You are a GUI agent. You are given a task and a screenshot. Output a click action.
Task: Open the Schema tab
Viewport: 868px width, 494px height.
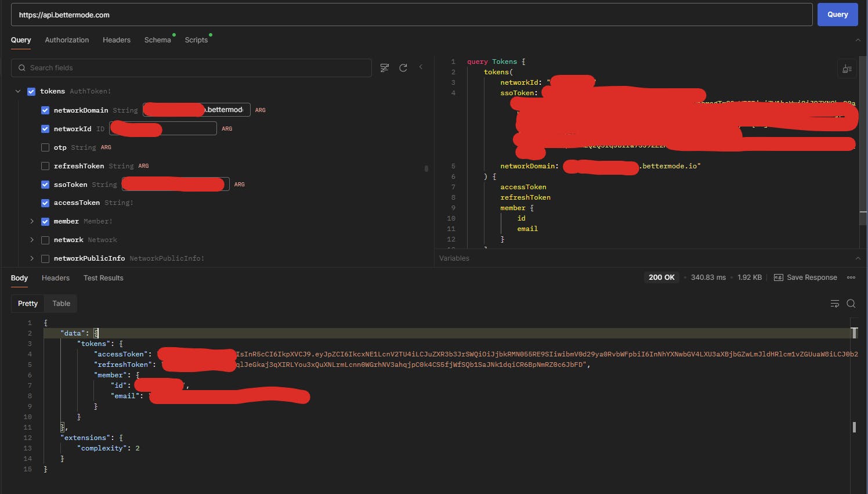click(x=158, y=40)
